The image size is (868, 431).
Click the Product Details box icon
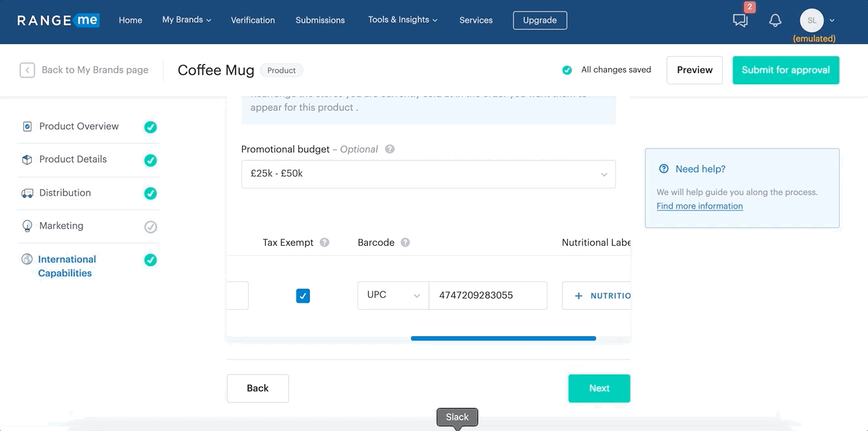(x=27, y=159)
